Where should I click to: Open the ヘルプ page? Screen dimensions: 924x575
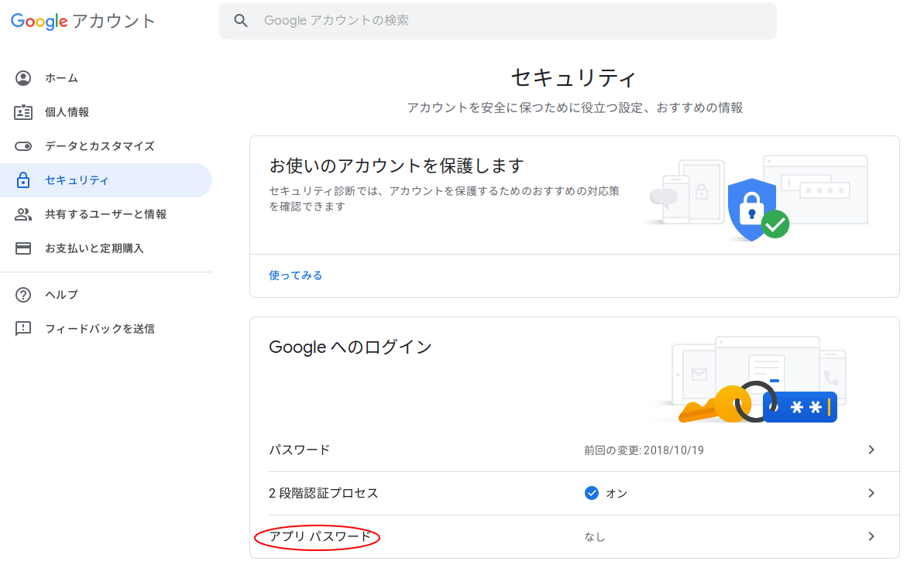pos(106,295)
